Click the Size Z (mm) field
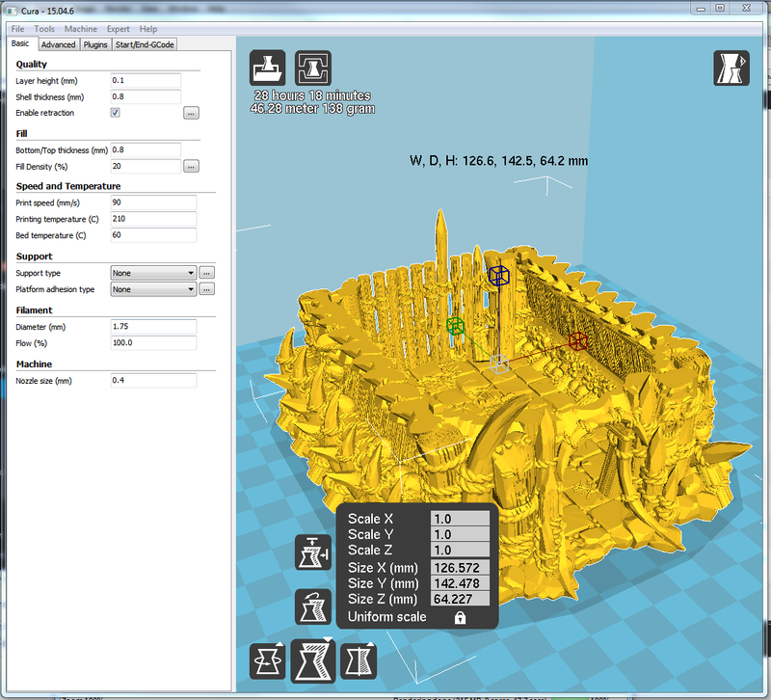Image resolution: width=771 pixels, height=700 pixels. 460,599
